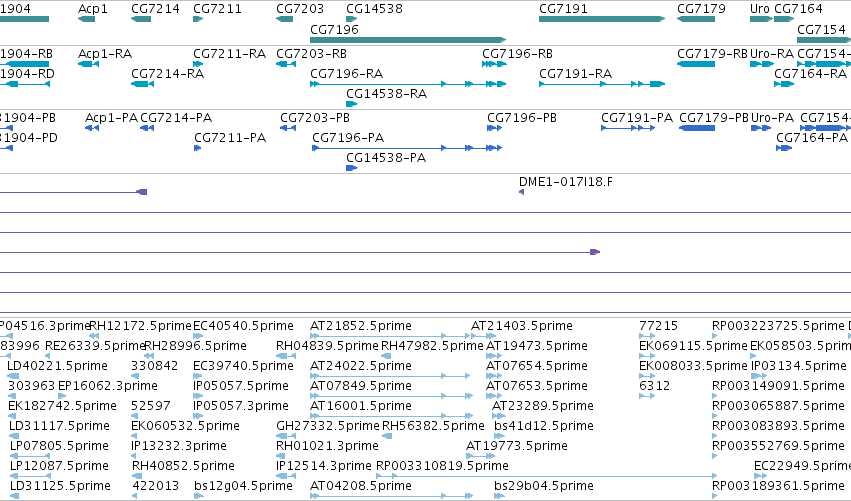This screenshot has height=501, width=851.
Task: Select the 330842 feature
Action: (x=155, y=366)
